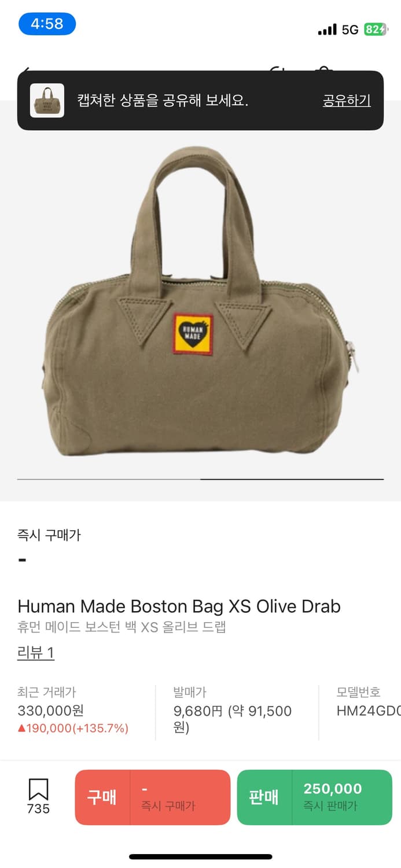This screenshot has width=401, height=868.
Task: Open the 리뷰 1 reviews link
Action: click(x=36, y=653)
